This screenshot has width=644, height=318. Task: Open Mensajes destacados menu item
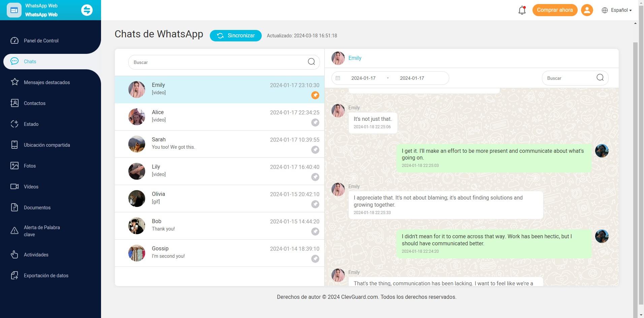pos(47,82)
